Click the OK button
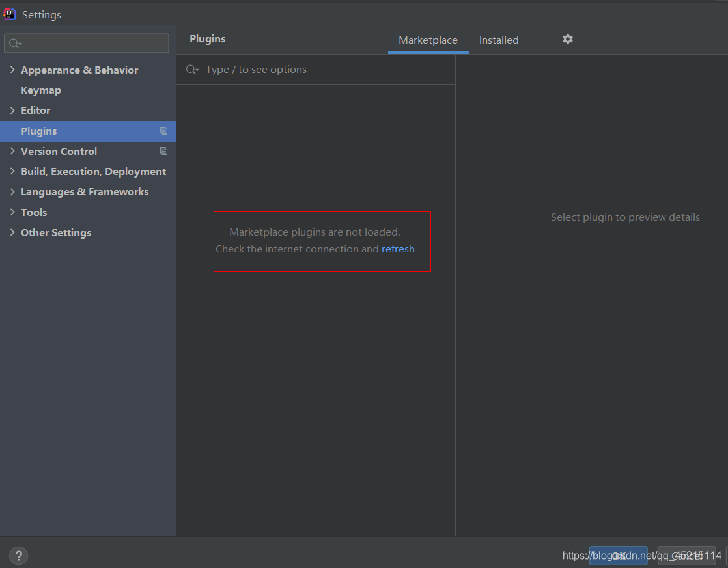Viewport: 728px width, 568px height. [619, 556]
